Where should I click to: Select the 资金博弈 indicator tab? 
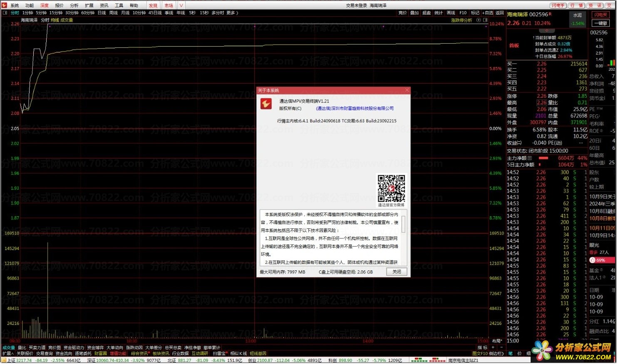click(95, 347)
